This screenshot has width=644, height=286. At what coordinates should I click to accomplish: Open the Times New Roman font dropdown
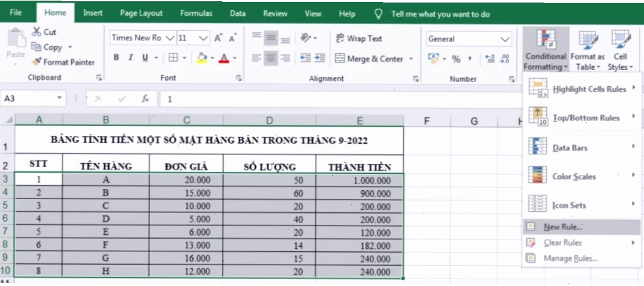coord(170,38)
